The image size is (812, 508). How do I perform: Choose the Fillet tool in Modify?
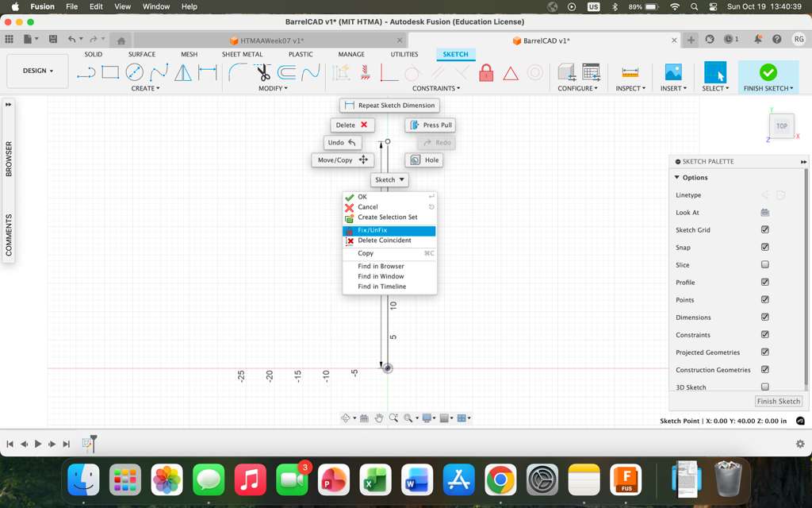(x=237, y=73)
